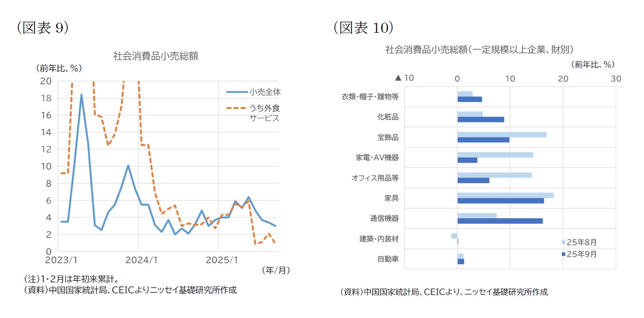Screen dimensions: 644x318
Task: Click the light blue 25年8月 legend square
Action: pyautogui.click(x=564, y=242)
